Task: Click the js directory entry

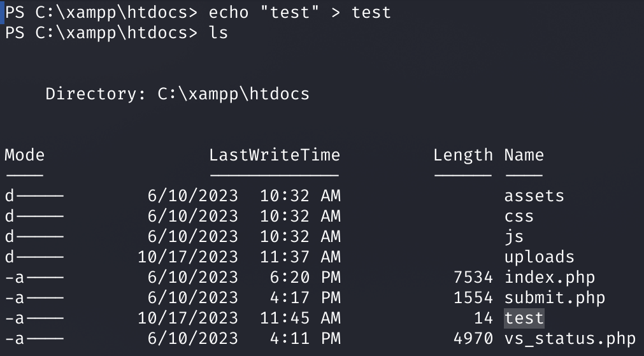Action: click(514, 237)
